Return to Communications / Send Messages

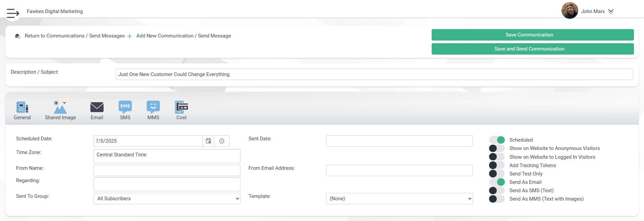tap(74, 36)
